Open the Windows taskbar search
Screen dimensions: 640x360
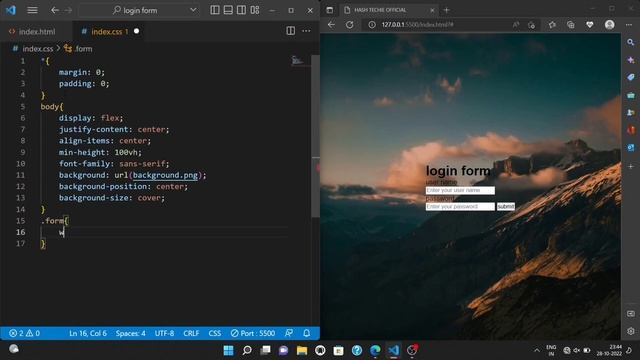[247, 350]
